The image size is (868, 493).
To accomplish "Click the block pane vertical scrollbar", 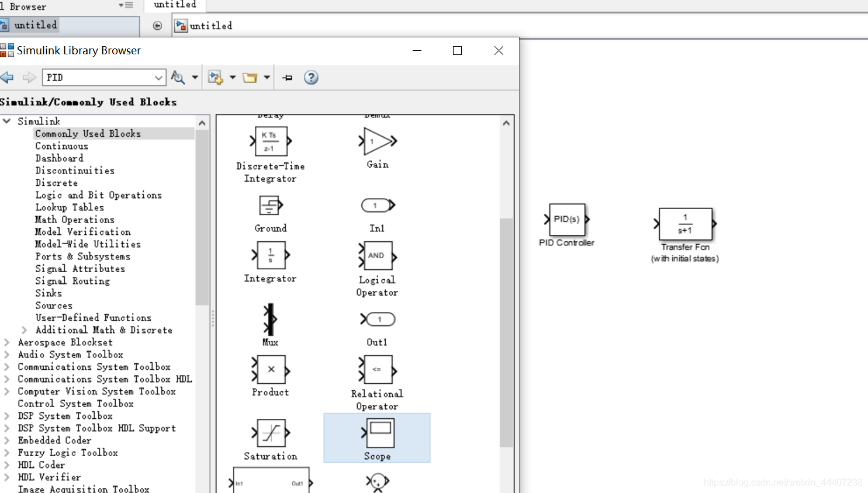I will coord(506,332).
